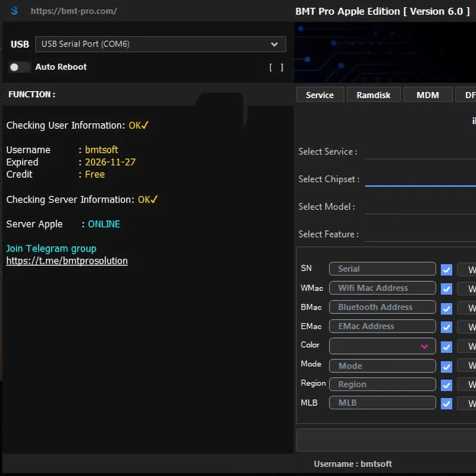This screenshot has height=476, width=476.
Task: Open the Select Service dropdown field
Action: coord(421,152)
